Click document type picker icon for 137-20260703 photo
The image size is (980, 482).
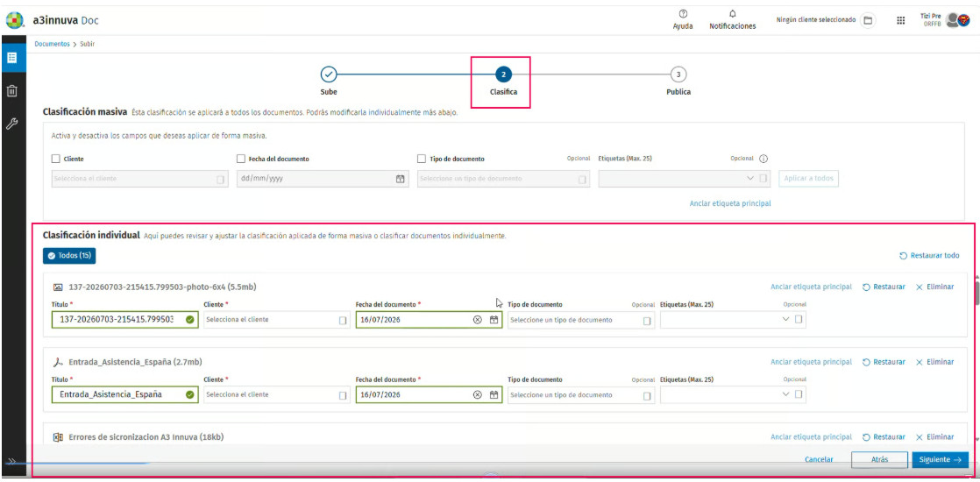pyautogui.click(x=647, y=320)
